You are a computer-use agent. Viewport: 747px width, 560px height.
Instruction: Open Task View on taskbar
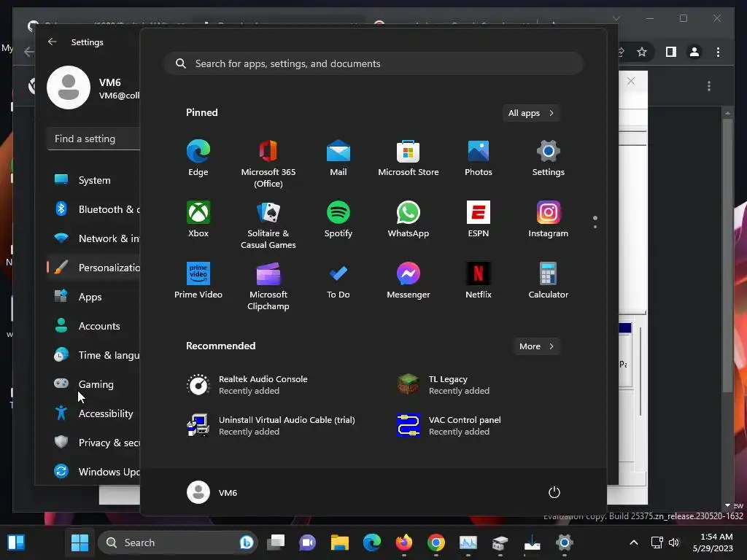click(x=276, y=542)
